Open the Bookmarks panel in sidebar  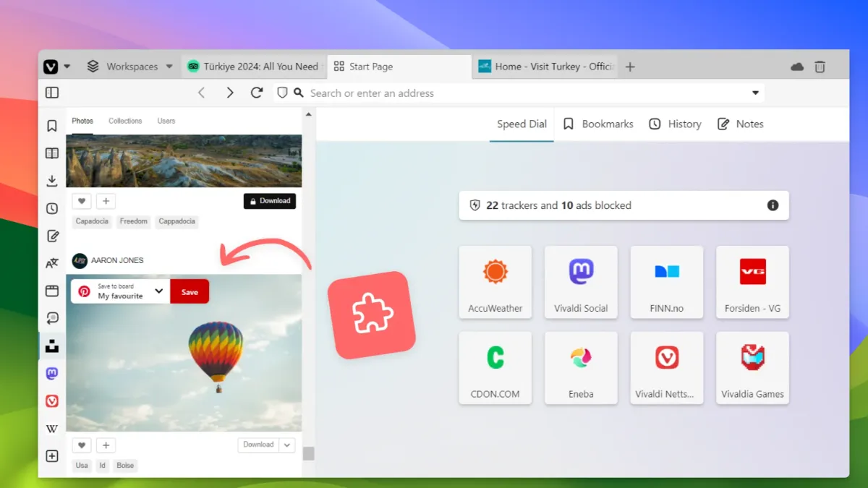coord(52,126)
